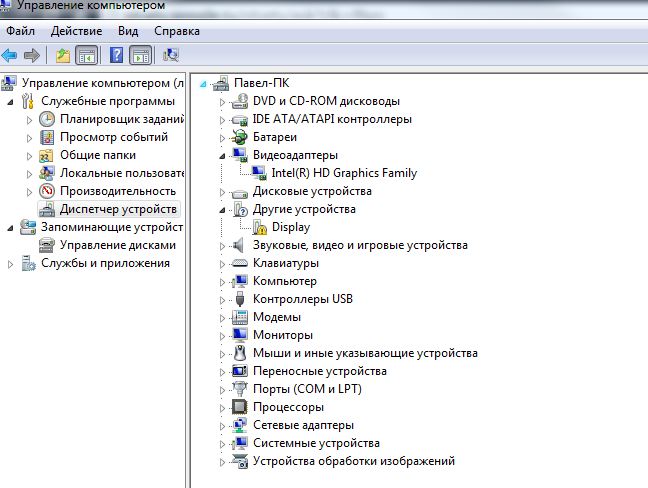This screenshot has width=648, height=488.
Task: Click the Дисковые устройства drive icon
Action: (240, 193)
